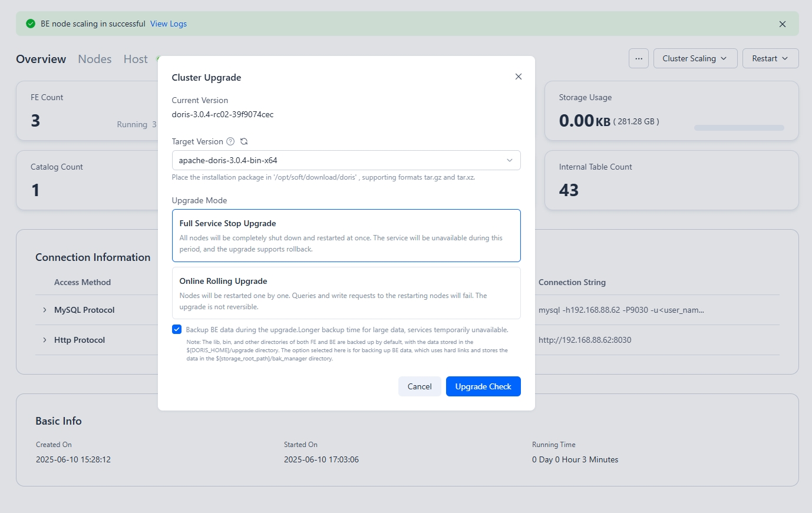Select Online Rolling Upgrade mode
812x513 pixels.
[x=346, y=293]
